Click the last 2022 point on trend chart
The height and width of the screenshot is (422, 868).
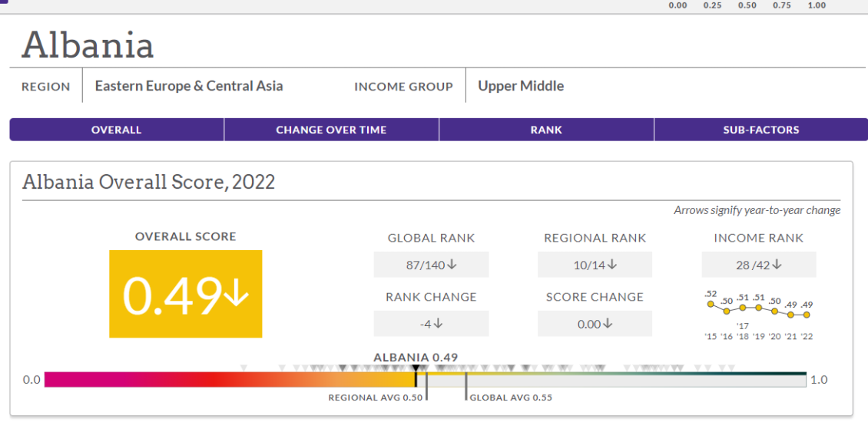(807, 315)
